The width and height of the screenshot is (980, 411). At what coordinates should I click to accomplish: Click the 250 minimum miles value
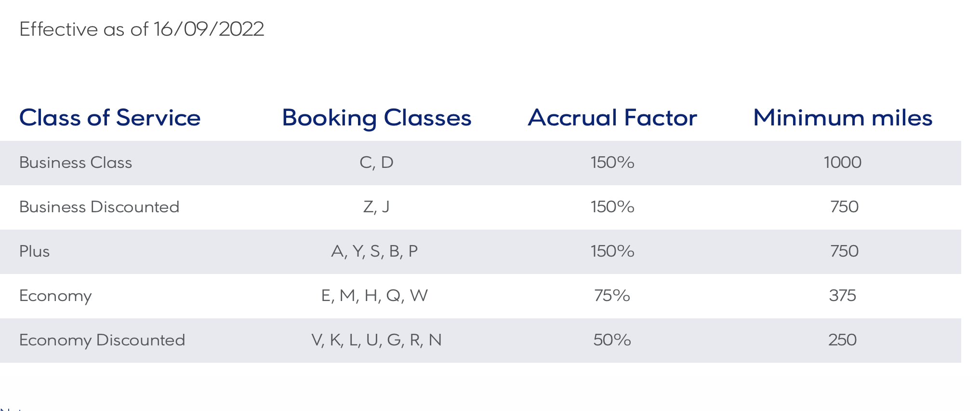coord(842,340)
